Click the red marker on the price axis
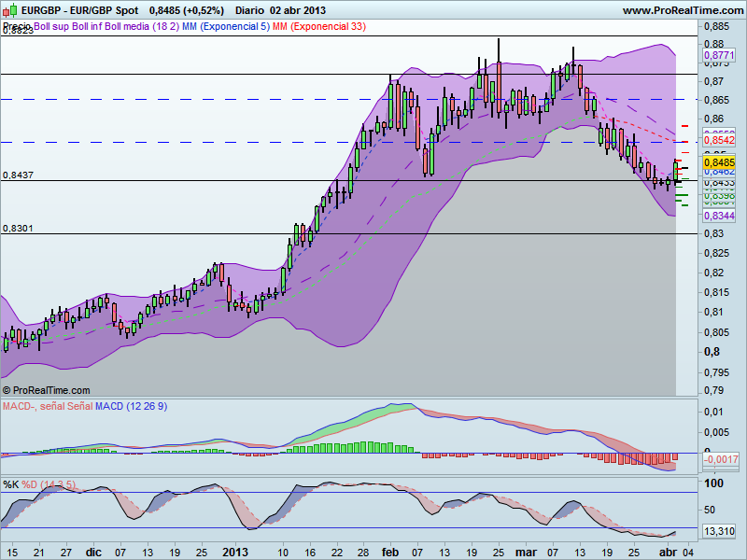 [x=683, y=127]
